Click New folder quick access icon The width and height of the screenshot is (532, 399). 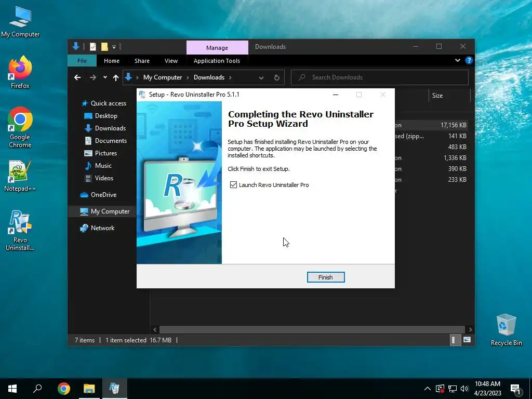tap(104, 47)
